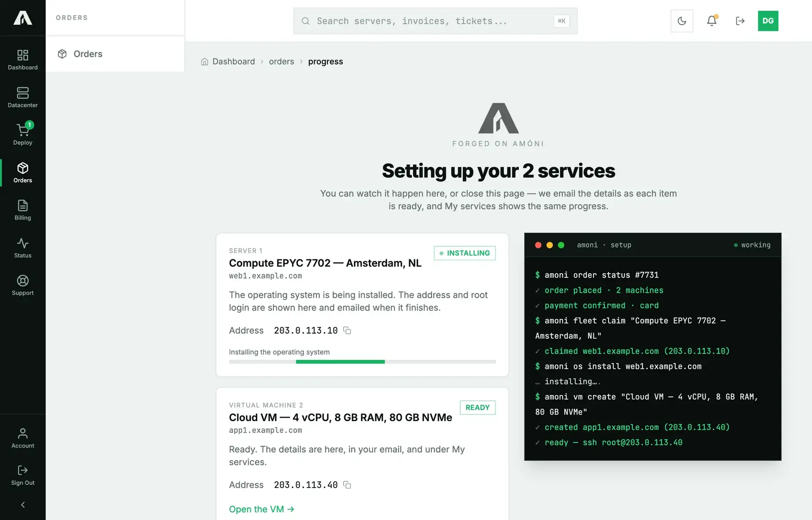Click the installing operating system progress bar
This screenshot has height=520, width=812.
(362, 362)
